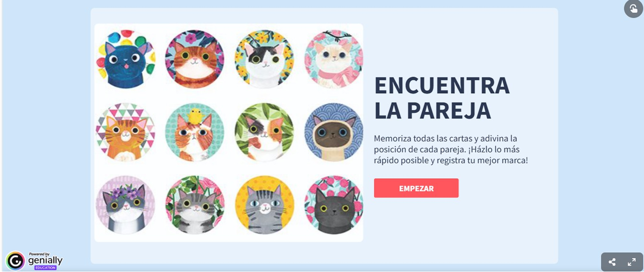Select the cat with the yellow chick on its head
The image size is (644, 272).
195,132
